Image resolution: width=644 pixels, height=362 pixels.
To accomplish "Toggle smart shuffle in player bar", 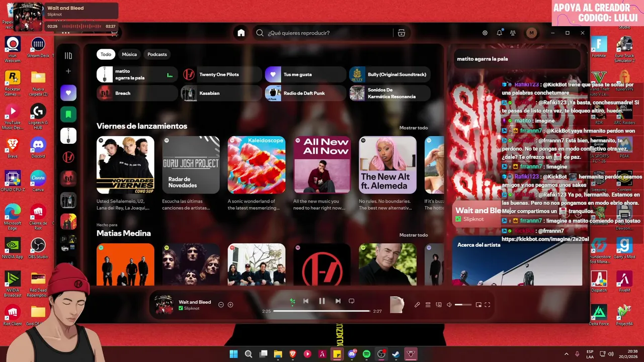I will (x=292, y=301).
